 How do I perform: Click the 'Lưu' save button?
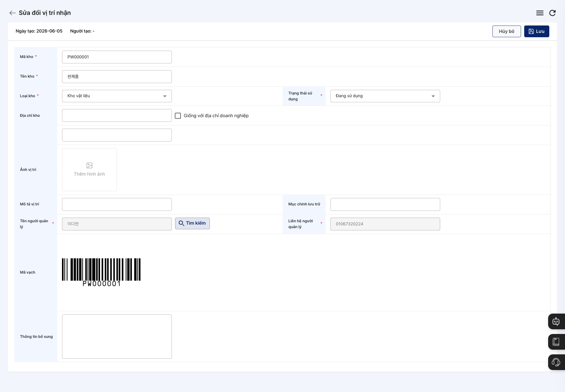pos(537,31)
